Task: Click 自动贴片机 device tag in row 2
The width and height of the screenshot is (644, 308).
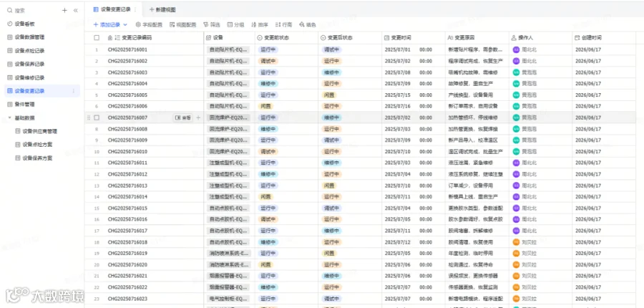Action: point(228,61)
